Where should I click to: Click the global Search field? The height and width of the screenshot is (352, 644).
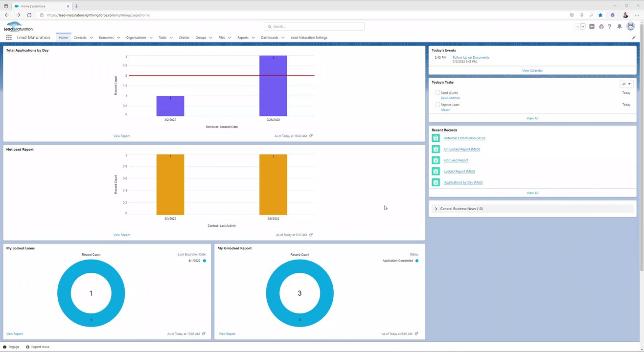[x=314, y=26]
